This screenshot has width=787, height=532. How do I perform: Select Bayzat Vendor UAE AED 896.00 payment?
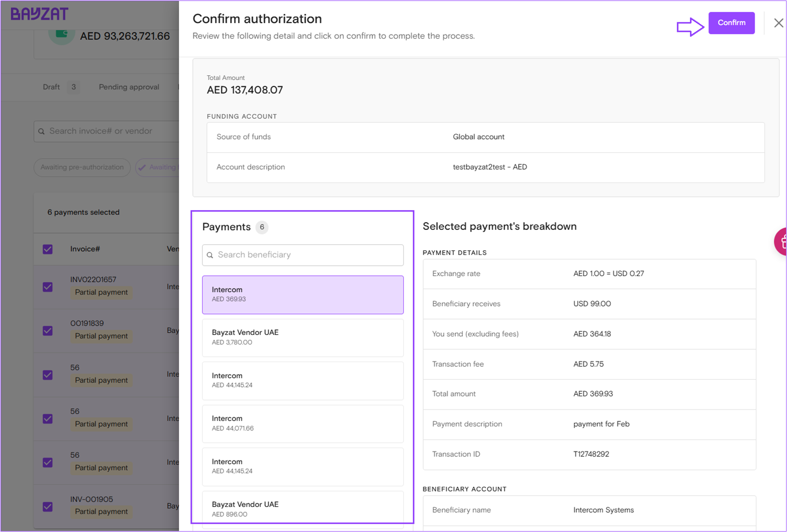(303, 508)
